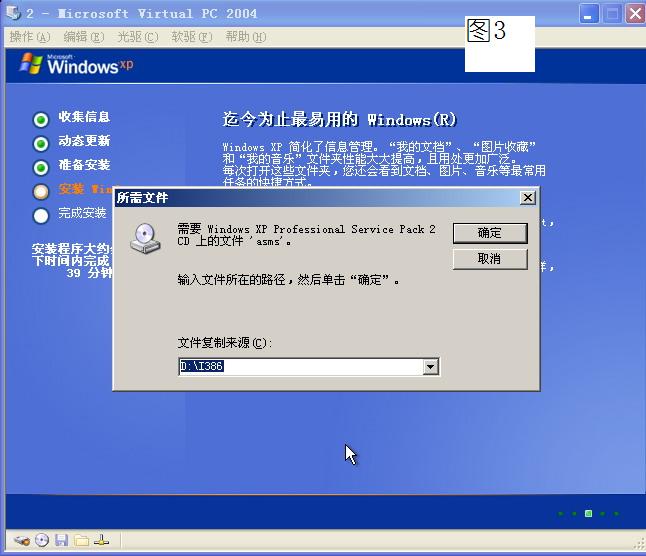
Task: Click the heading 迄今为止最易用的 Windows(R)
Action: [x=340, y=120]
